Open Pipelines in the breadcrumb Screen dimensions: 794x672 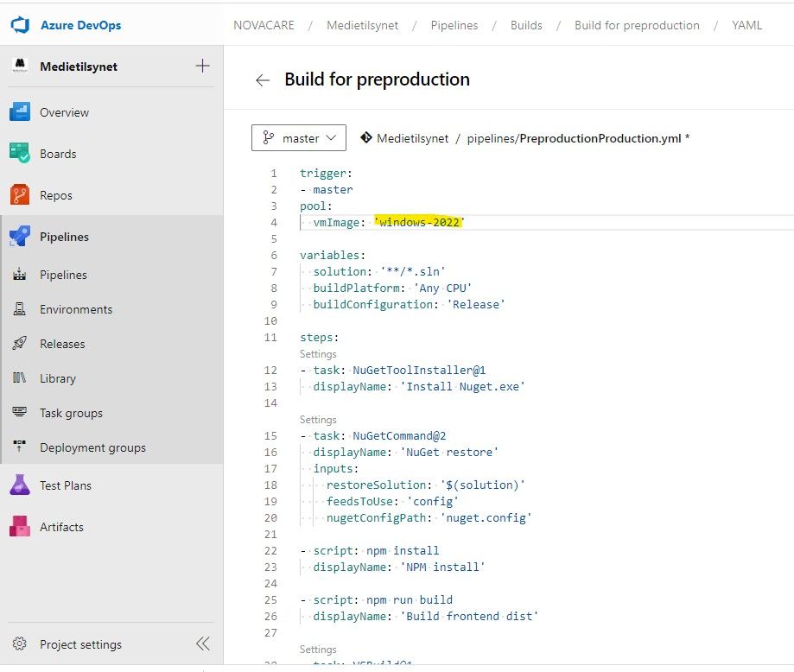click(454, 25)
